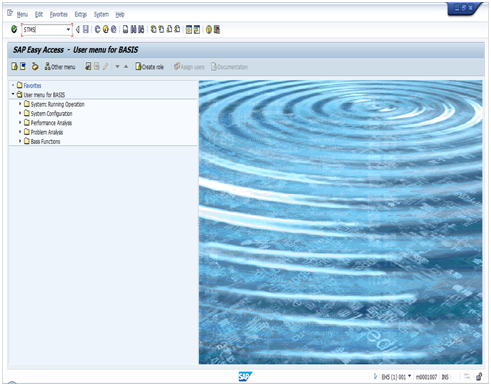Click the Find binoculars icon
Viewport: 491px width, 386px height.
[x=133, y=29]
